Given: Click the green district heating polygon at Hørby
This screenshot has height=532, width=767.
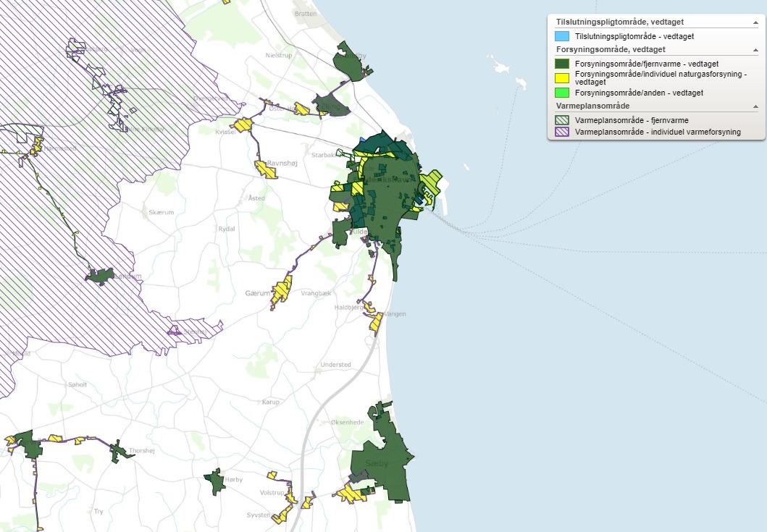Looking at the screenshot, I should [214, 481].
